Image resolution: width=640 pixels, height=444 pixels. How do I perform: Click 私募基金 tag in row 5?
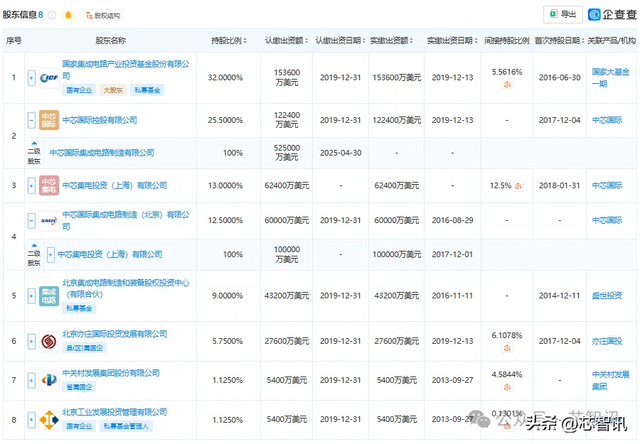pos(79,308)
